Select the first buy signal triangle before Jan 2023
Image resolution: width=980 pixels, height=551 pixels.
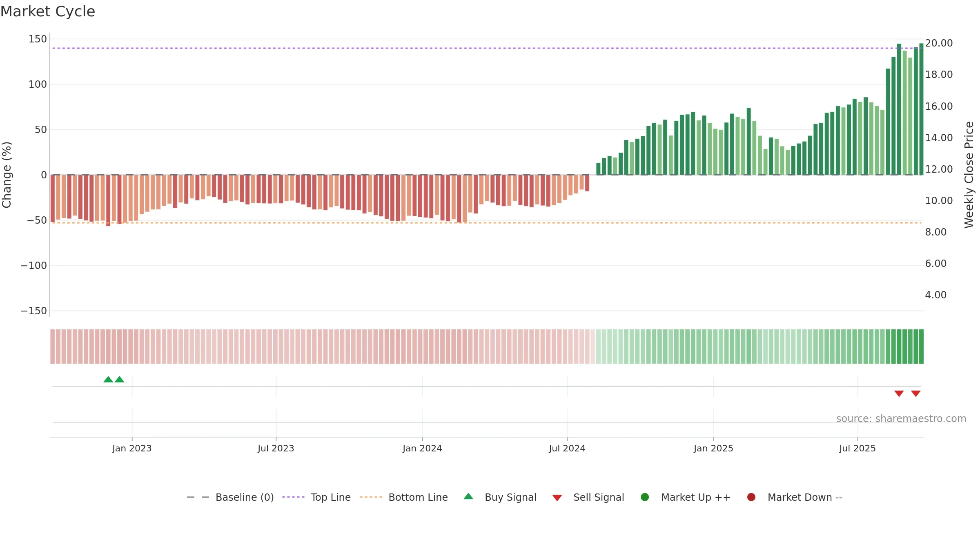[x=108, y=379]
